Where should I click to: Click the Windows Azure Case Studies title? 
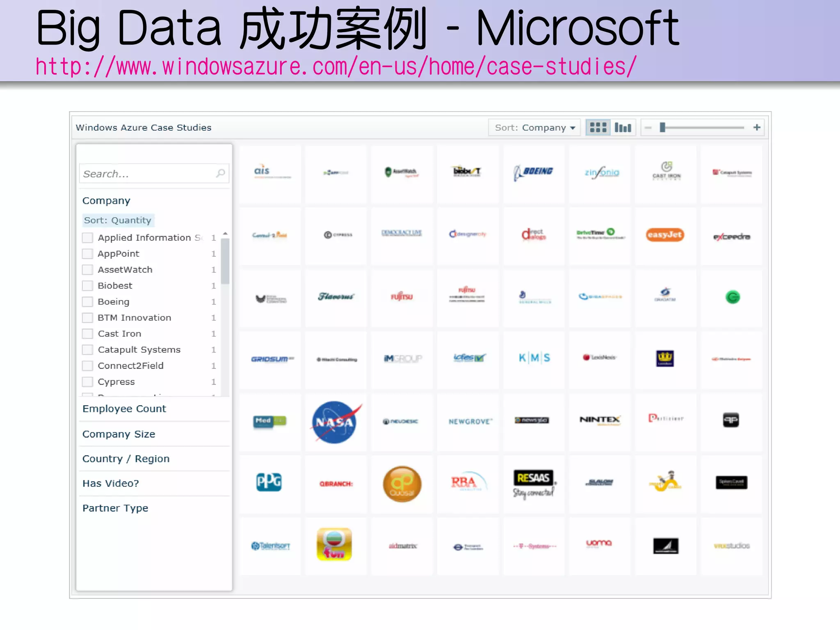[144, 128]
